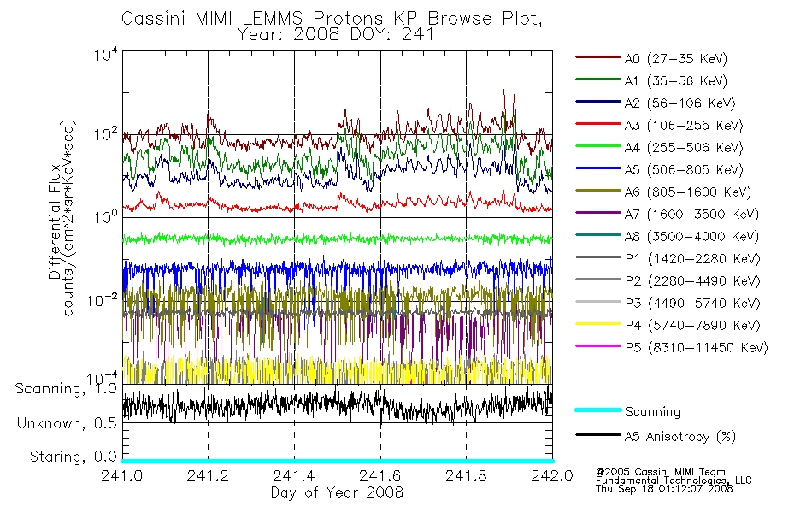This screenshot has width=812, height=513.
Task: Click the P5 (8310-11450 KeV) magenta legend line
Action: coord(598,345)
